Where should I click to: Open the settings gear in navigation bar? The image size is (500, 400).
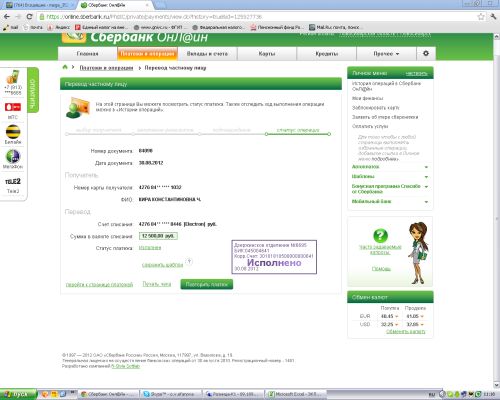pos(426,53)
